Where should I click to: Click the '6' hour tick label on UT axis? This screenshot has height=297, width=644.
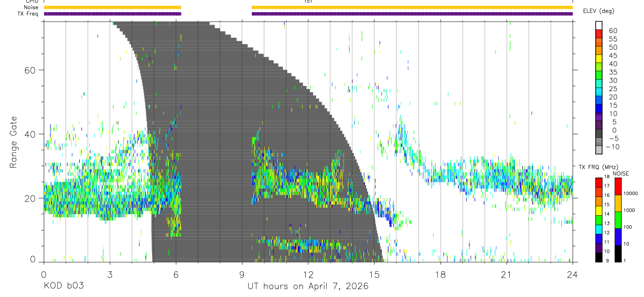176,274
